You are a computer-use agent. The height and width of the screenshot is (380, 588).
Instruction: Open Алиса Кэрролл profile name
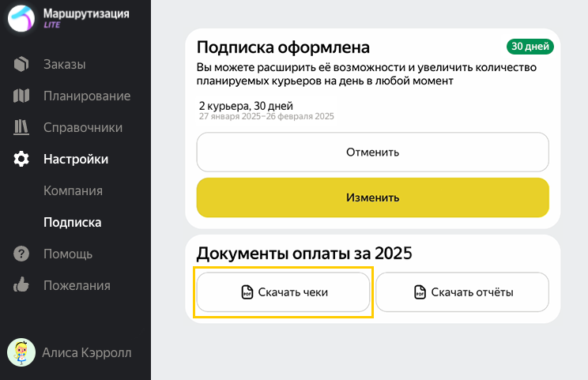pos(87,352)
